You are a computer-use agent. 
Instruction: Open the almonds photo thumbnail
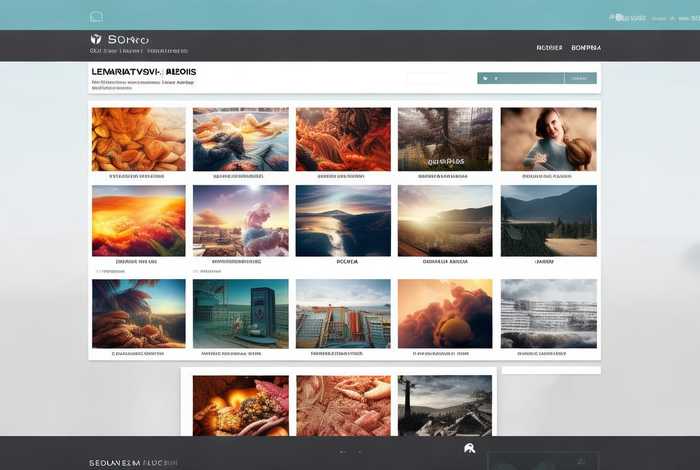pyautogui.click(x=139, y=139)
